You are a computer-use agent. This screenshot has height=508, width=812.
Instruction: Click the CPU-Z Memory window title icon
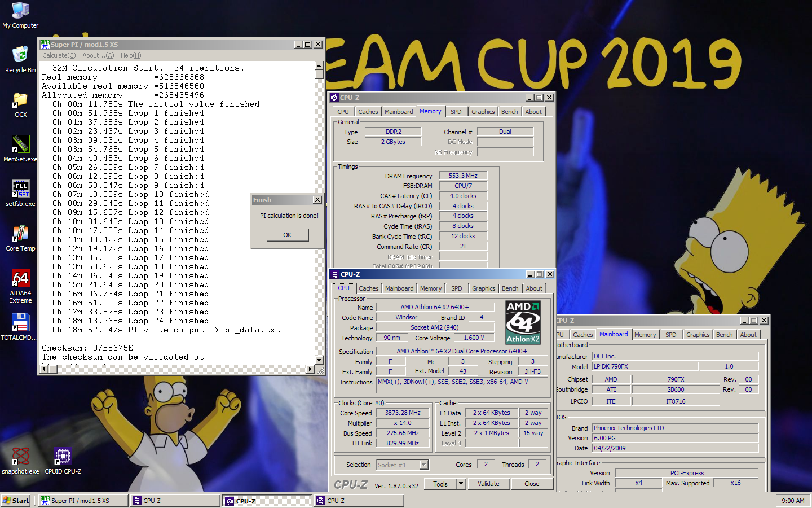(x=334, y=98)
